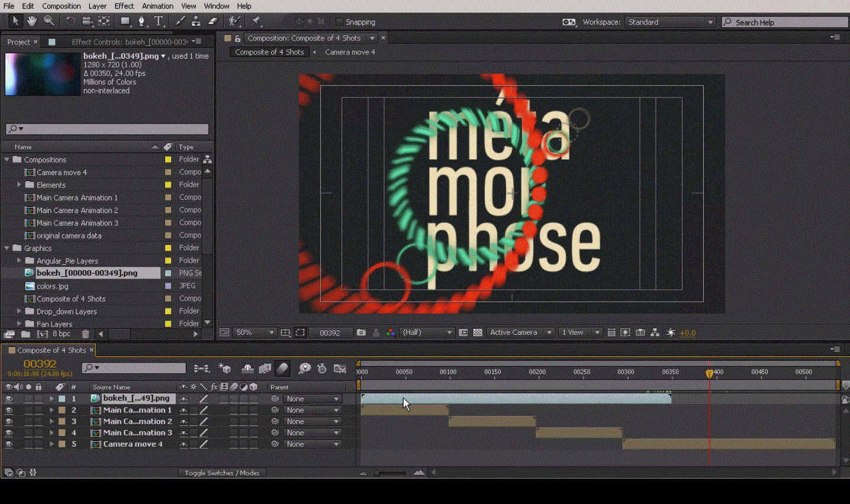
Task: Collapse the Compositions folder
Action: [x=7, y=160]
